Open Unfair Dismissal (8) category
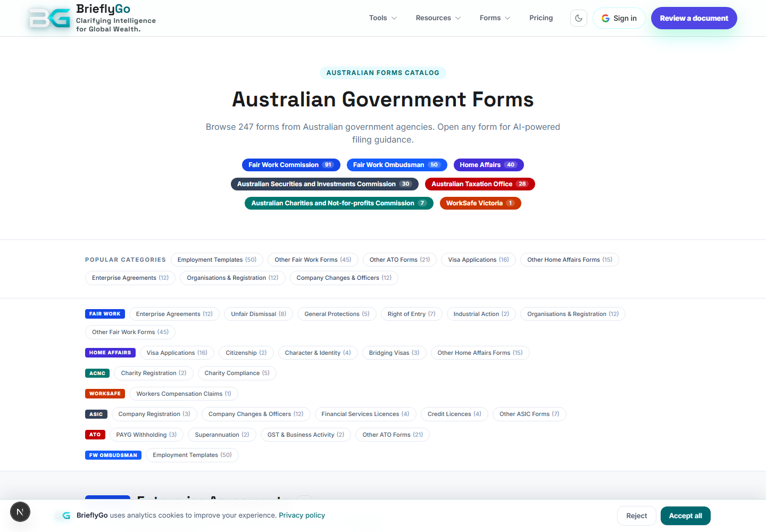 pyautogui.click(x=259, y=314)
